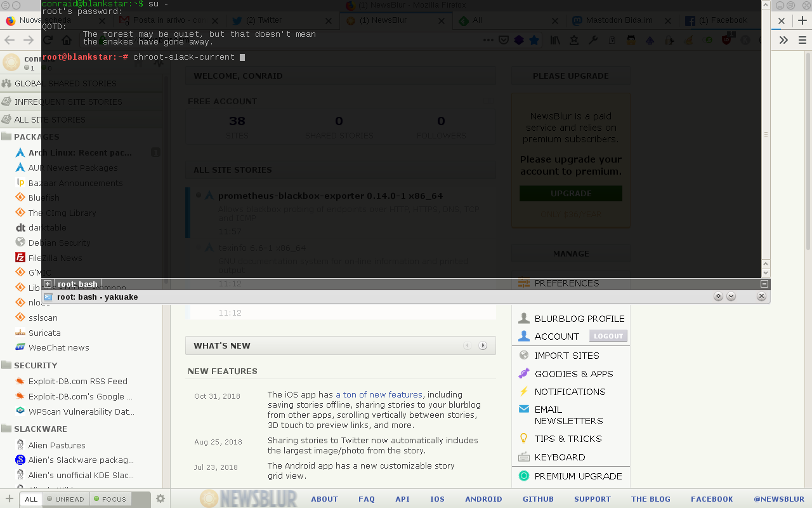Switch the feed list filter to UNREAD
This screenshot has height=508, width=812.
point(66,499)
